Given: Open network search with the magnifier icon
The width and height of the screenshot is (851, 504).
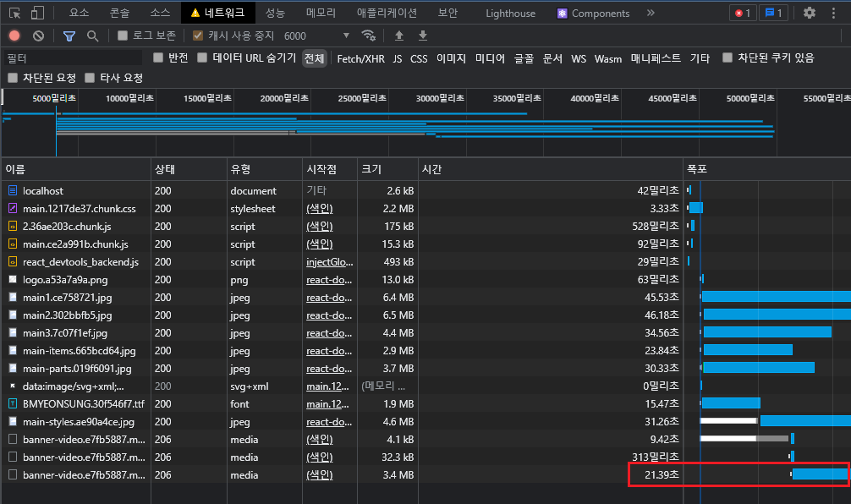Looking at the screenshot, I should pyautogui.click(x=93, y=36).
